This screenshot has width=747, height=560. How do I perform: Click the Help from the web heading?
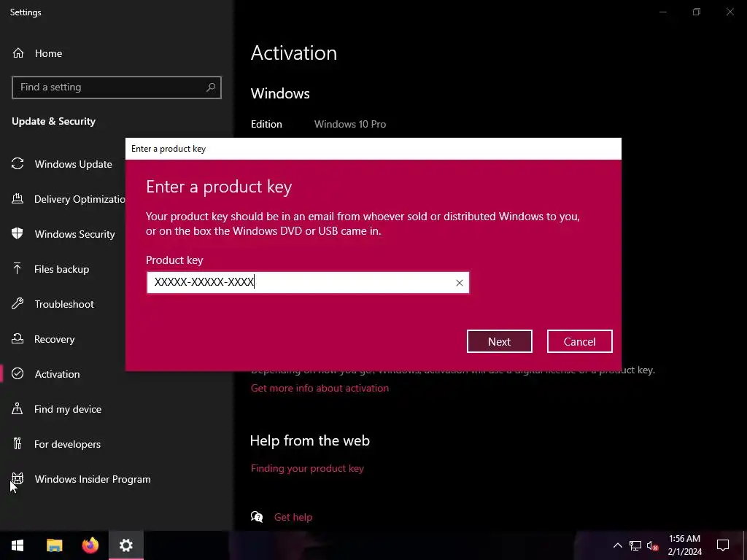pos(309,440)
